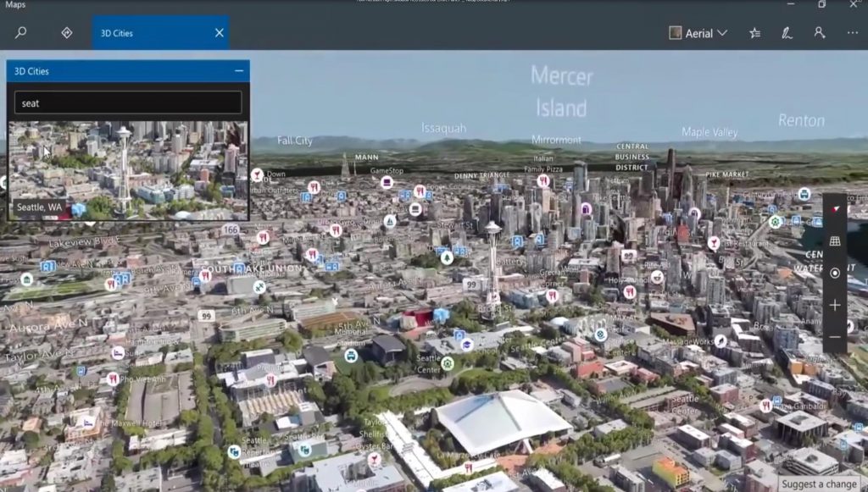Click the Aerial view swatch thumbnail

tap(675, 33)
